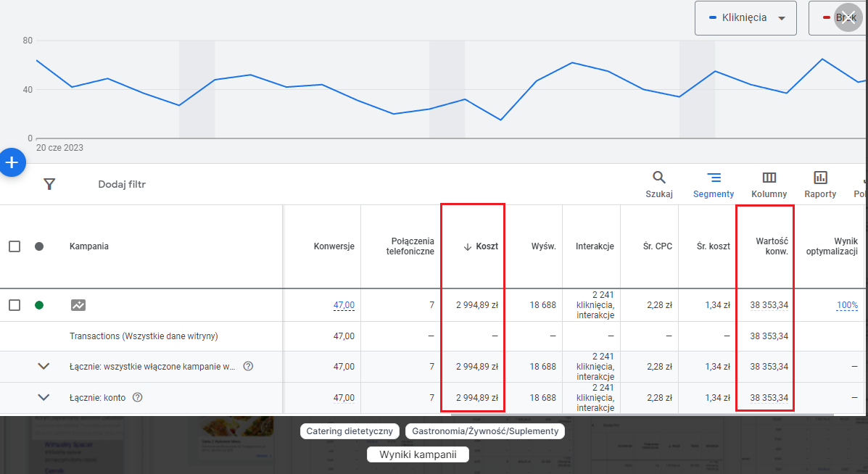868x474 pixels.
Task: Expand the Łącznie: wszystkie włączone kampanie row
Action: coord(44,366)
